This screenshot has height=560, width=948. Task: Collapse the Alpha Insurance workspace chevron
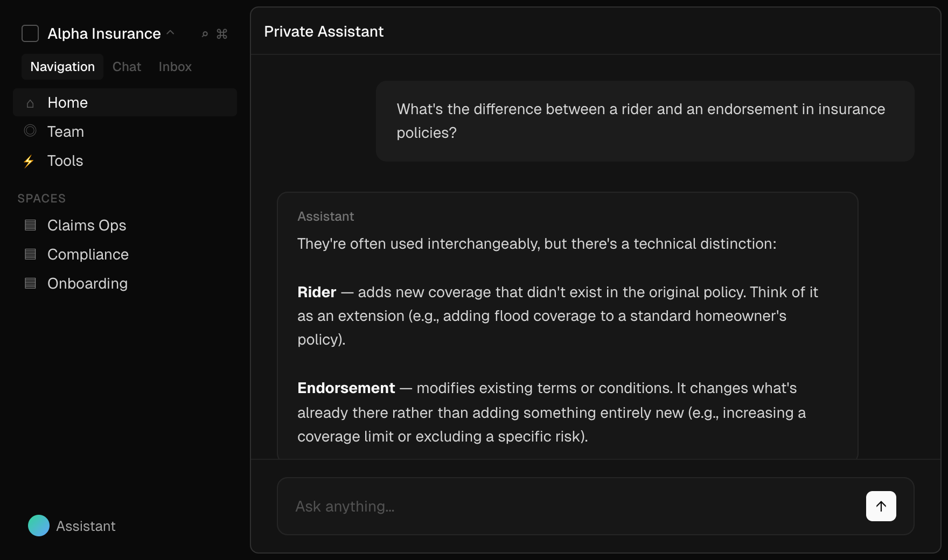170,33
